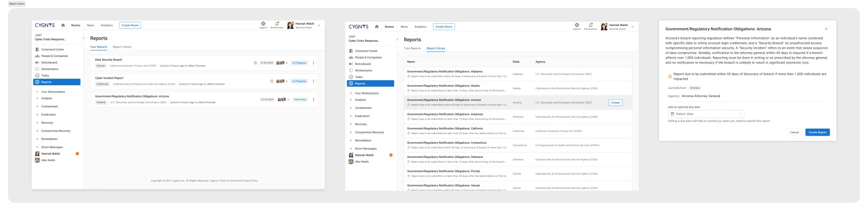
Task: Open Florida obligations row in library
Action: click(518, 174)
